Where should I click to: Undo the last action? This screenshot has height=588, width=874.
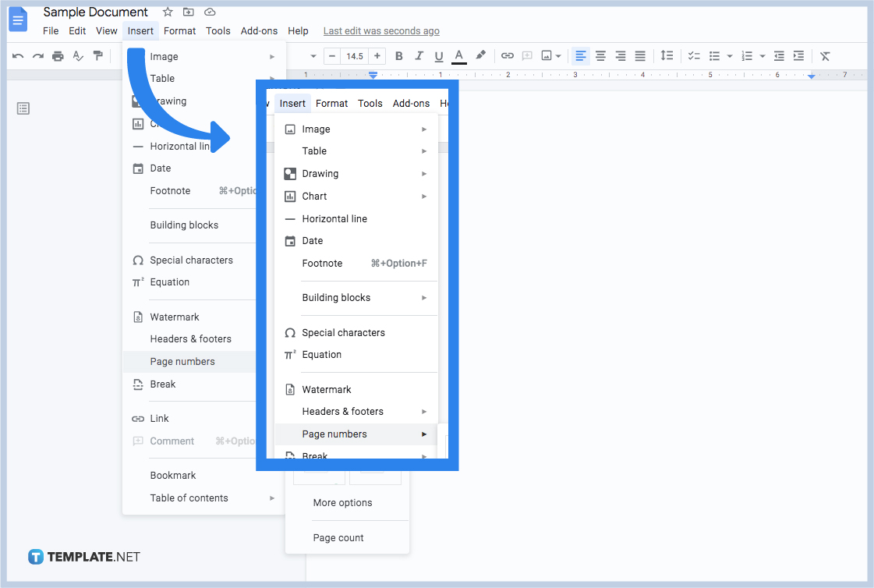[x=18, y=55]
